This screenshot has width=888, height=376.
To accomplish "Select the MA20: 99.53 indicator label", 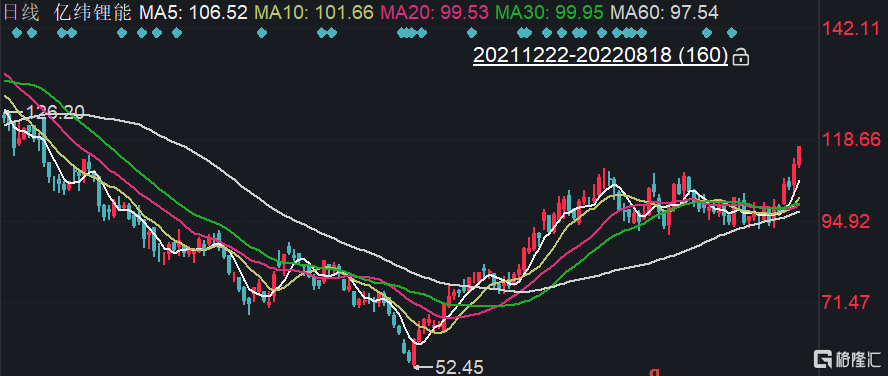I will pyautogui.click(x=435, y=12).
